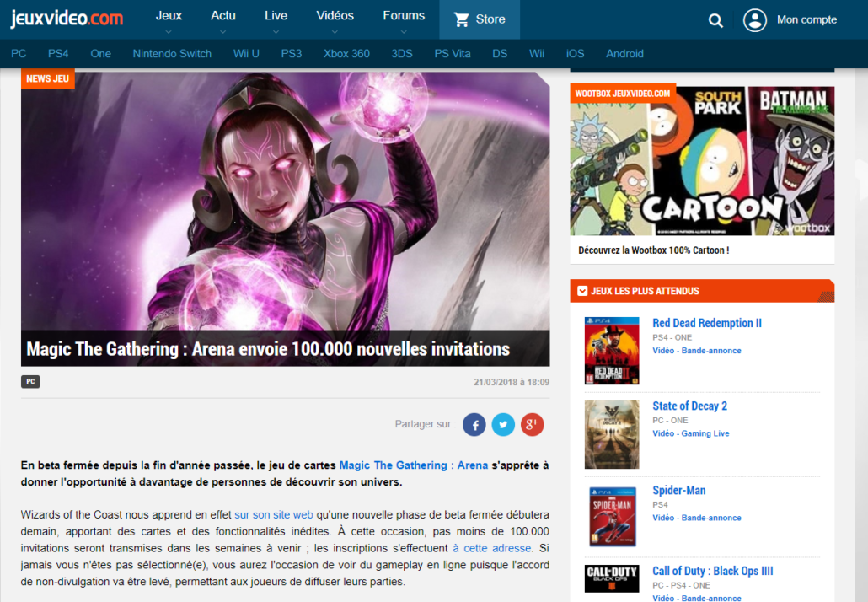This screenshot has width=868, height=602.
Task: Click the Wootbox Cartoon promo image
Action: pyautogui.click(x=702, y=161)
